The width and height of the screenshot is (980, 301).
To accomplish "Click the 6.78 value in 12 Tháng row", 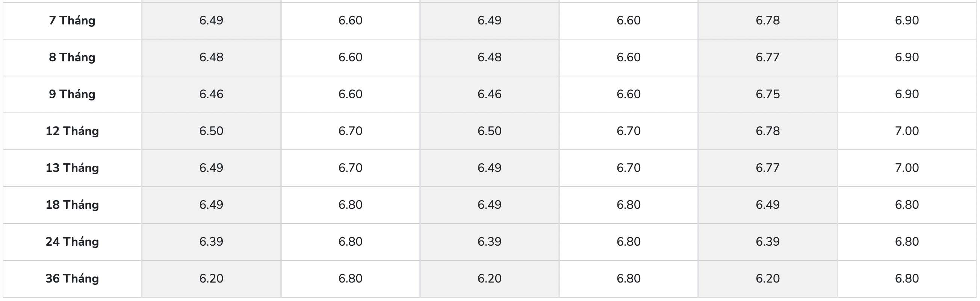I will click(768, 131).
